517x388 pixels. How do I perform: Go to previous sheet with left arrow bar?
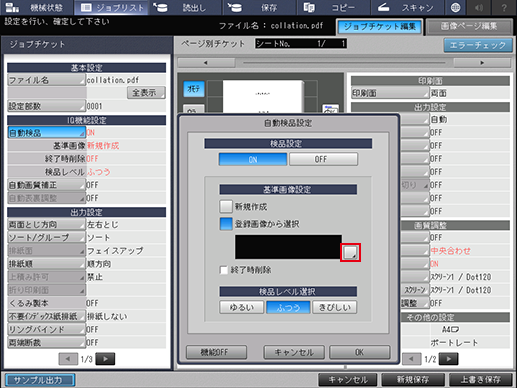click(206, 63)
